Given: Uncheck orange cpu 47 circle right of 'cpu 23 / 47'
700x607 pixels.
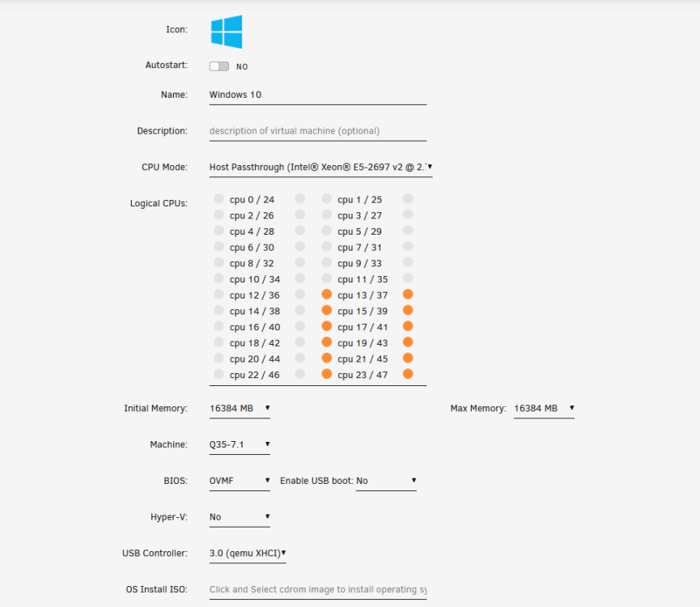Looking at the screenshot, I should (x=408, y=374).
